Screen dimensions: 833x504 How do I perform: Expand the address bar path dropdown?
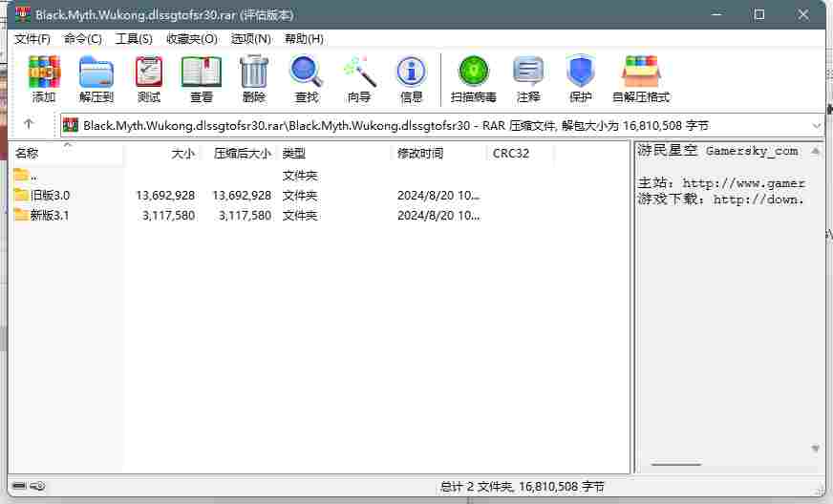[x=817, y=126]
